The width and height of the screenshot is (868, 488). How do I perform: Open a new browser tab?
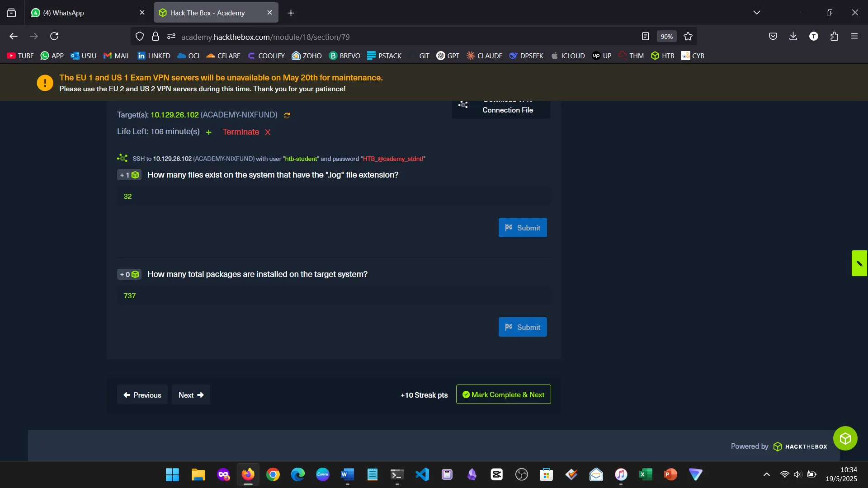point(291,13)
